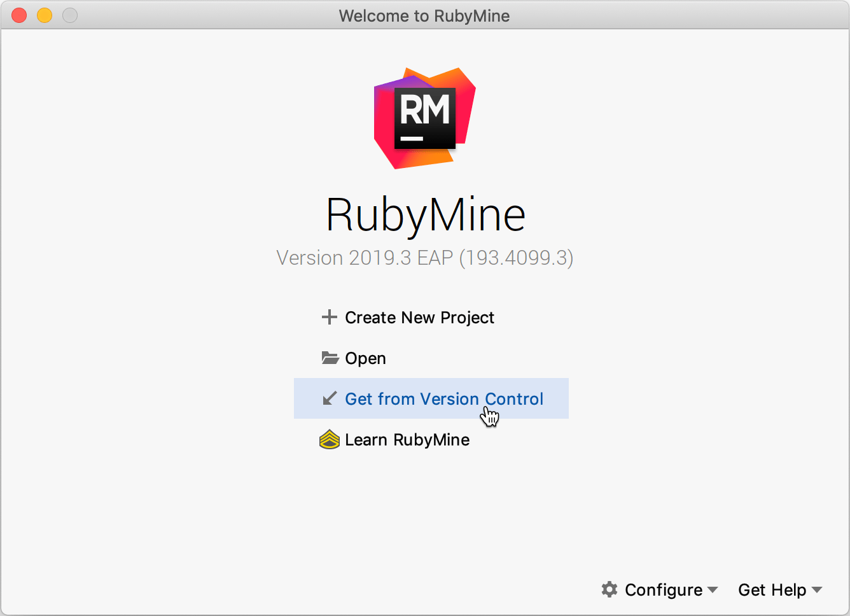Click the arrow icon for Get from Version Control
This screenshot has width=850, height=616.
pos(330,398)
